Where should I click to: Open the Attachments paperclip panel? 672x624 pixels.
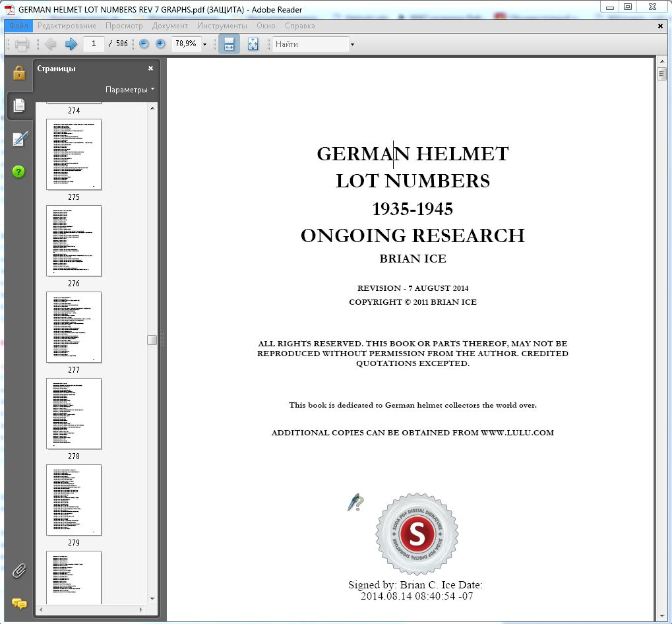[x=19, y=570]
